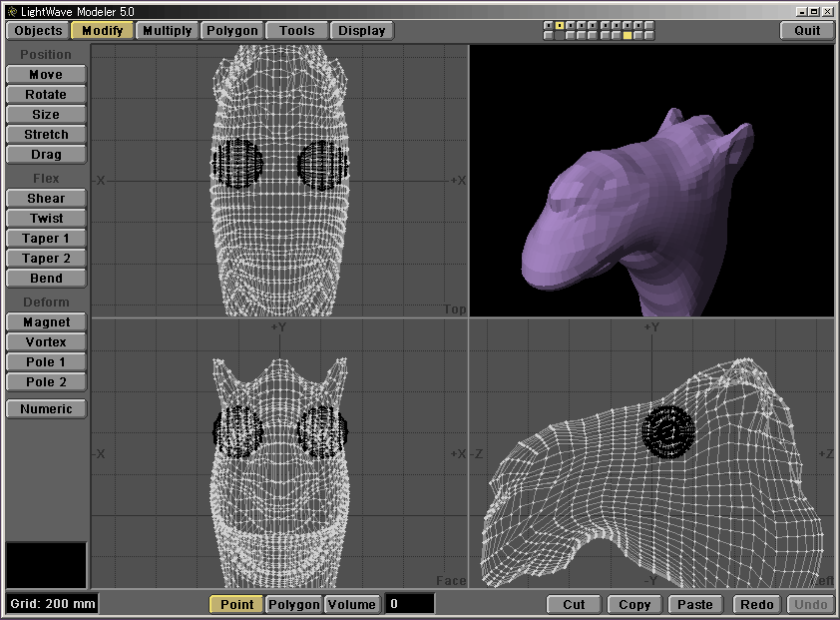This screenshot has height=620, width=840.
Task: Switch to the Multiply tab
Action: pyautogui.click(x=167, y=31)
